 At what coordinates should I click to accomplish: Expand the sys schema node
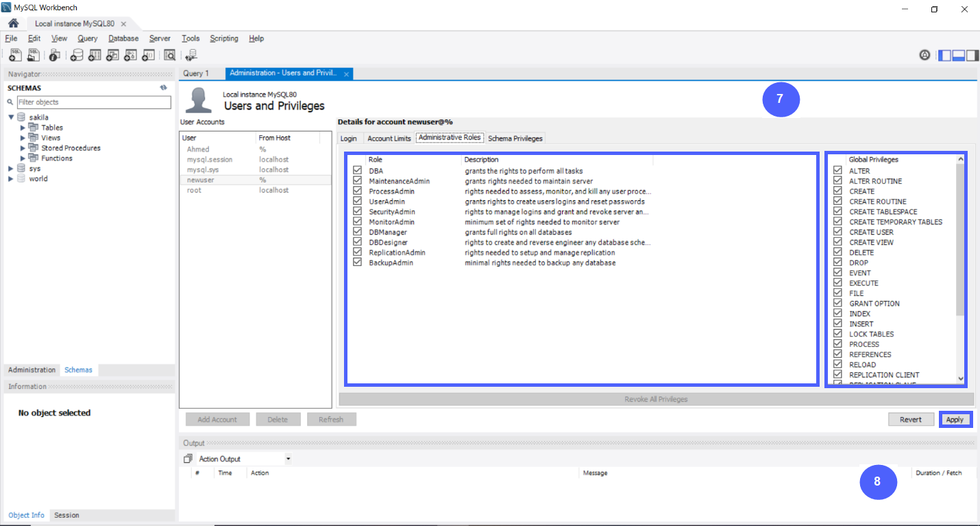tap(11, 168)
